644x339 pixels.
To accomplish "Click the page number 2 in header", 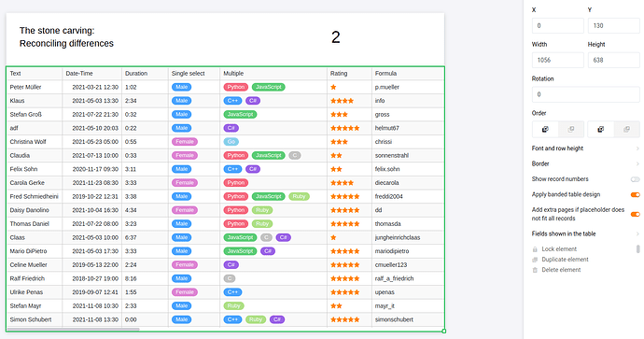I will [336, 37].
